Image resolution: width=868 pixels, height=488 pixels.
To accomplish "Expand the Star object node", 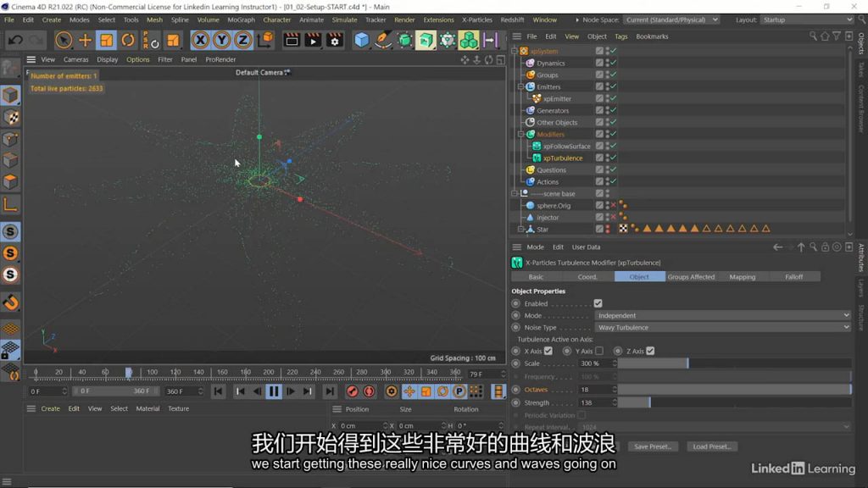I will 521,229.
